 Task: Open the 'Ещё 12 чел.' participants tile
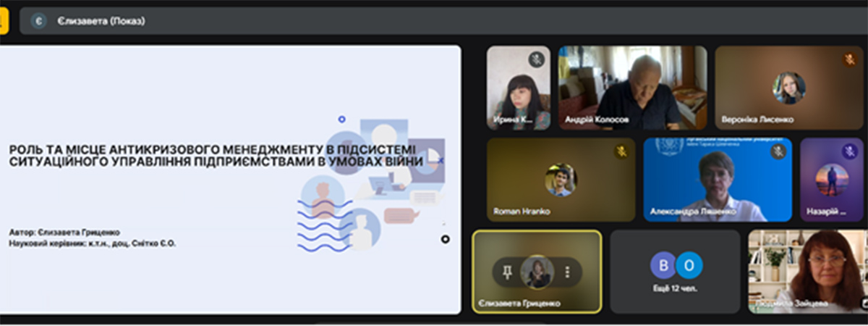[x=675, y=272]
